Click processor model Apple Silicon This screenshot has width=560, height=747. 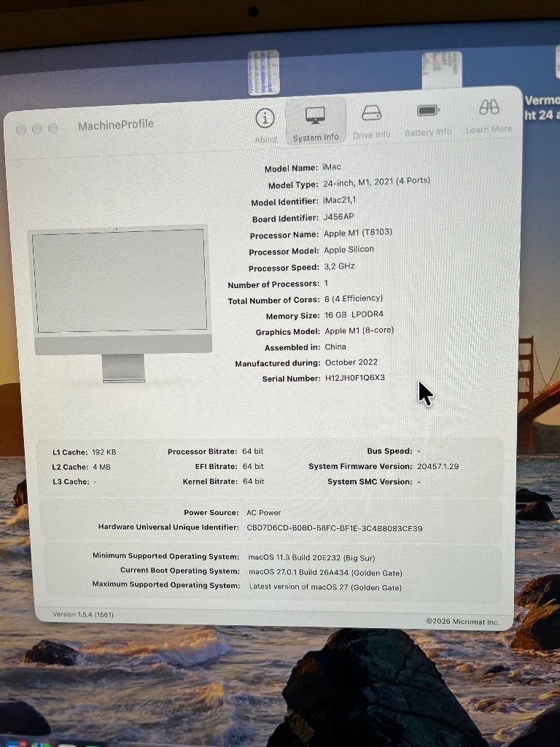(349, 249)
